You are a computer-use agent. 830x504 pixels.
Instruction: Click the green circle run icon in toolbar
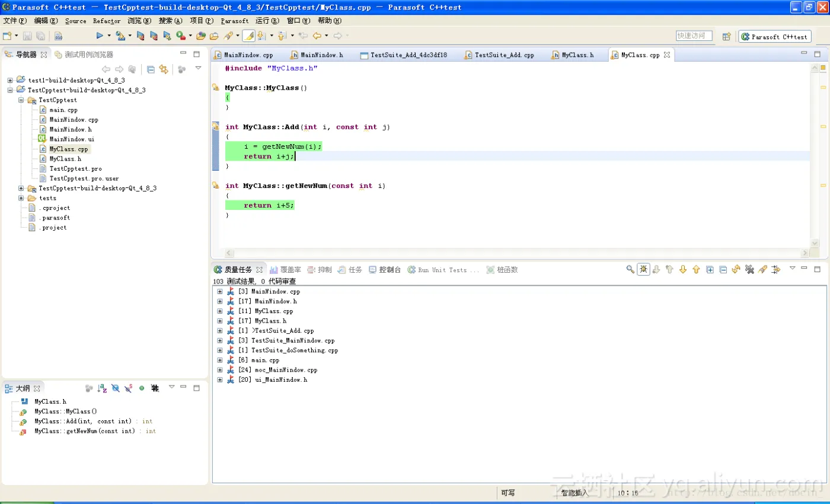pos(180,36)
